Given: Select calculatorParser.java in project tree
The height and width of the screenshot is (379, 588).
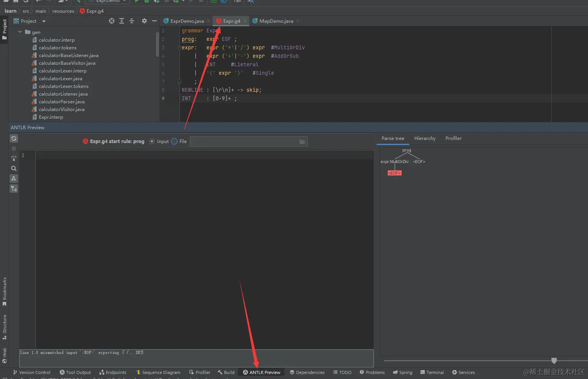Looking at the screenshot, I should click(62, 102).
